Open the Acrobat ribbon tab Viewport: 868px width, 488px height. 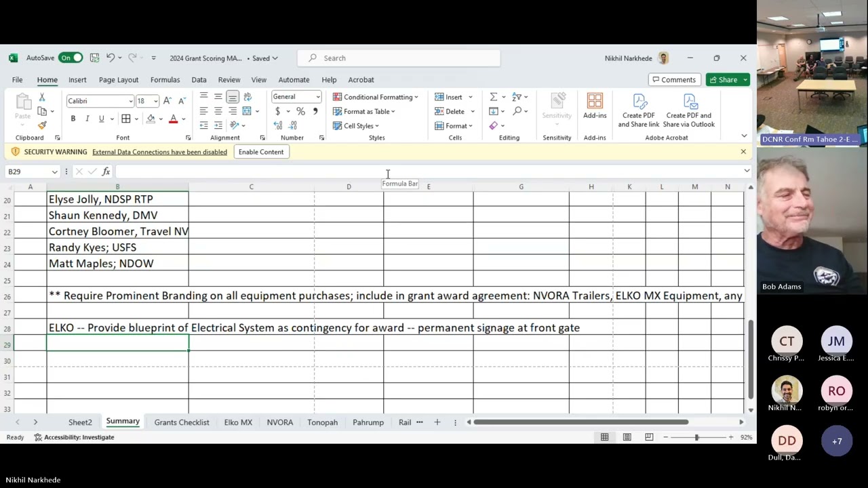coord(361,79)
